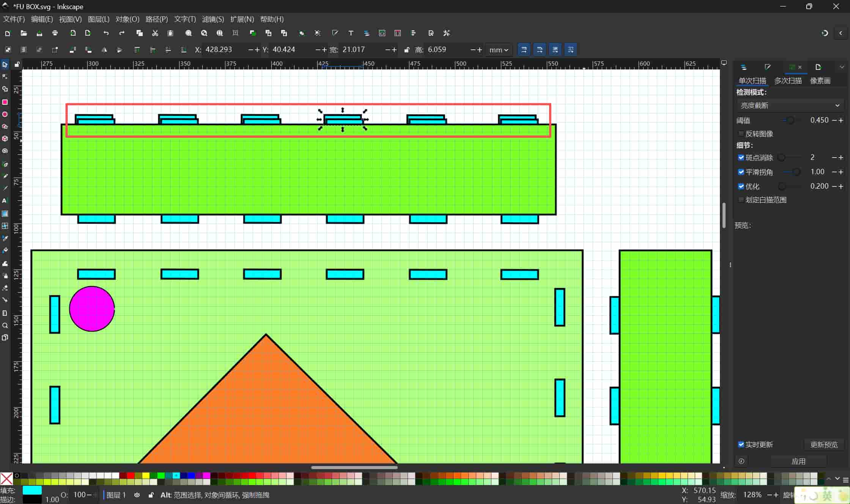Open the mm units dropdown
The image size is (850, 504).
(498, 50)
